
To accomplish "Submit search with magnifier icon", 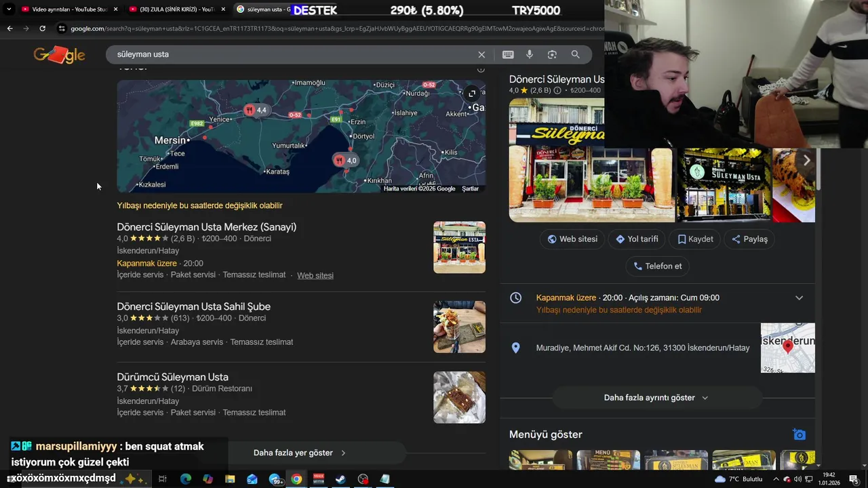I will (575, 54).
